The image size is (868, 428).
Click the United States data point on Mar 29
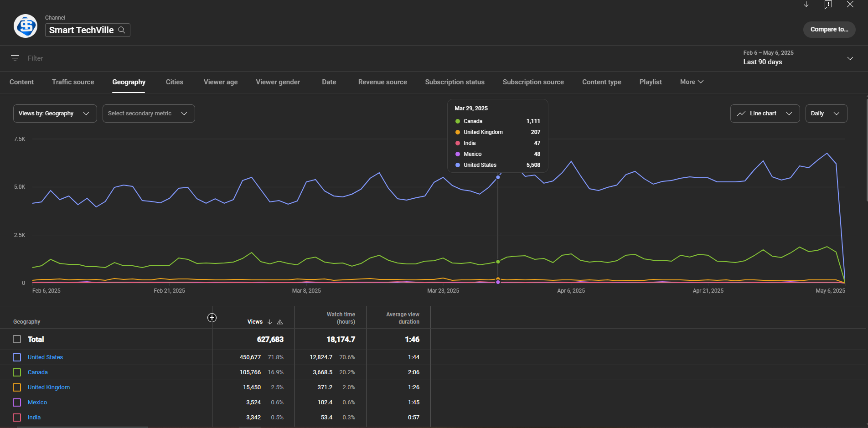(498, 177)
